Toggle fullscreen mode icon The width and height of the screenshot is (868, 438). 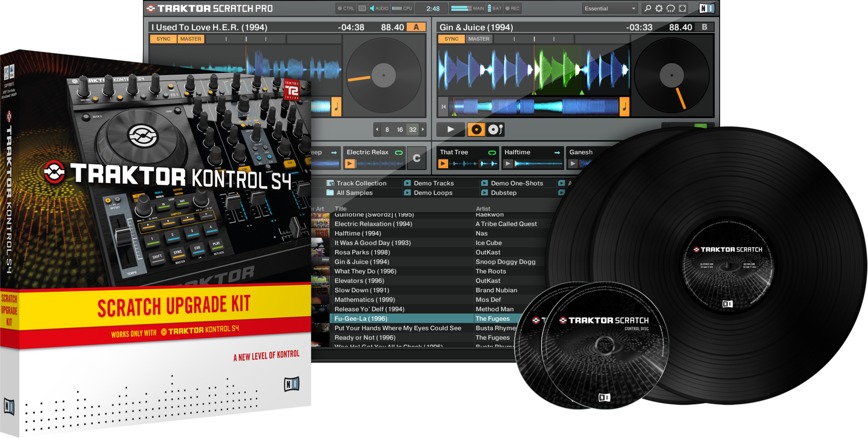click(x=682, y=8)
